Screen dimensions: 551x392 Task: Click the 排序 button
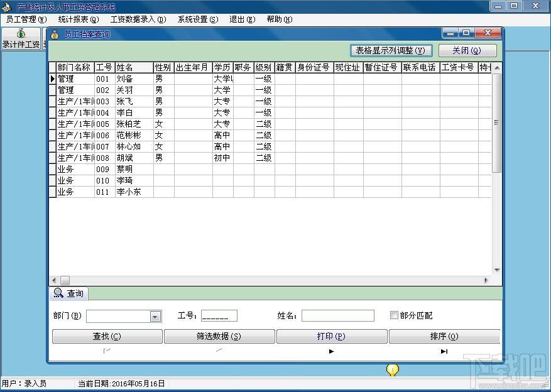[444, 336]
